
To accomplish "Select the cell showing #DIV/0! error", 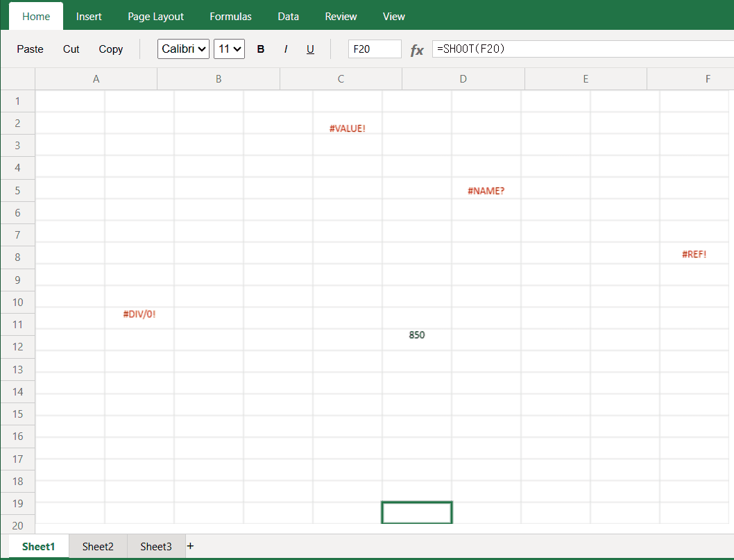I will coord(139,315).
